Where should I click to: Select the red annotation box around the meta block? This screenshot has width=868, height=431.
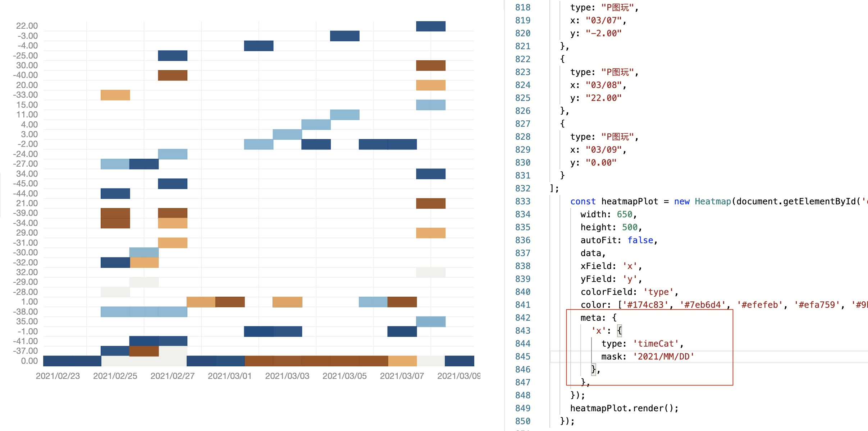click(650, 347)
